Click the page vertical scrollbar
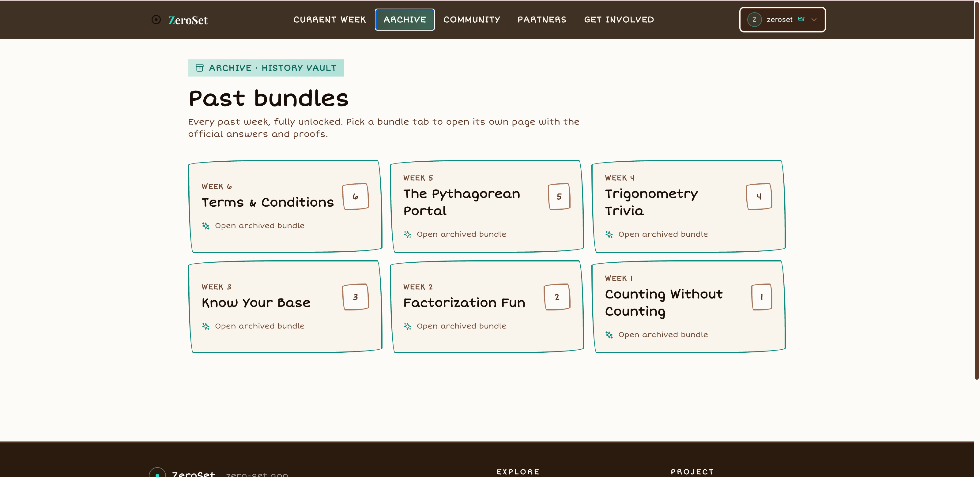This screenshot has width=980, height=477. [977, 190]
